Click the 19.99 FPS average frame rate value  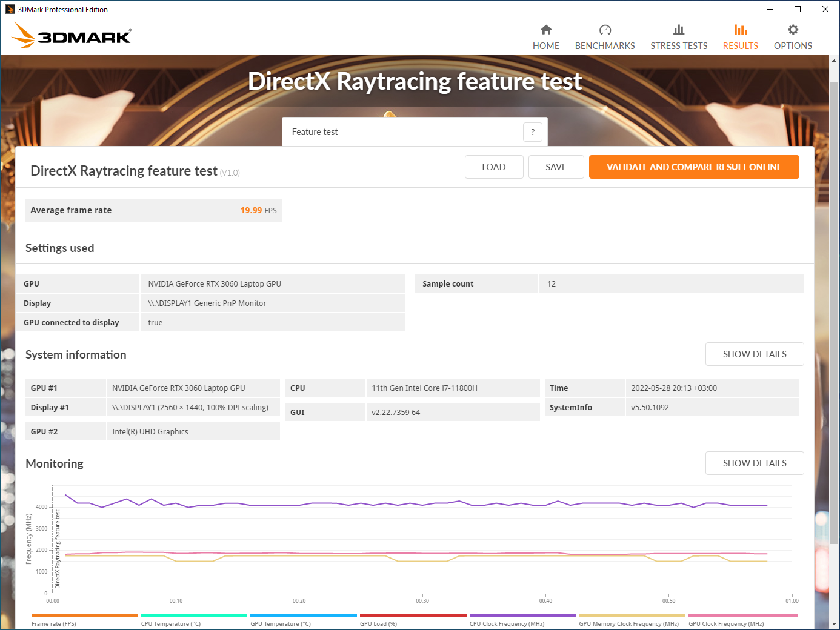(258, 210)
